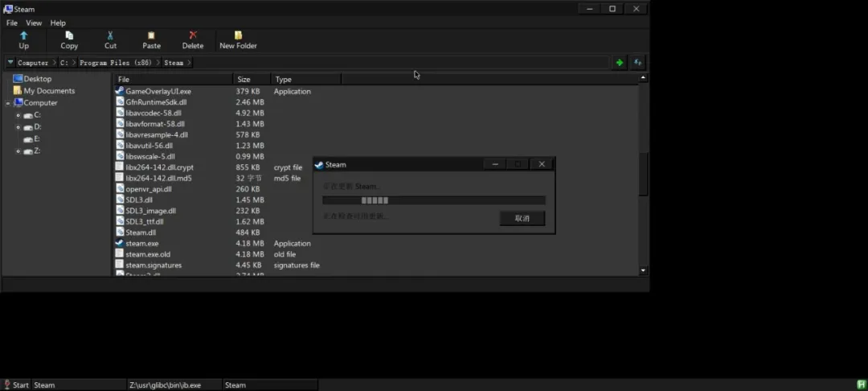Click the red Delete icon

pos(193,35)
